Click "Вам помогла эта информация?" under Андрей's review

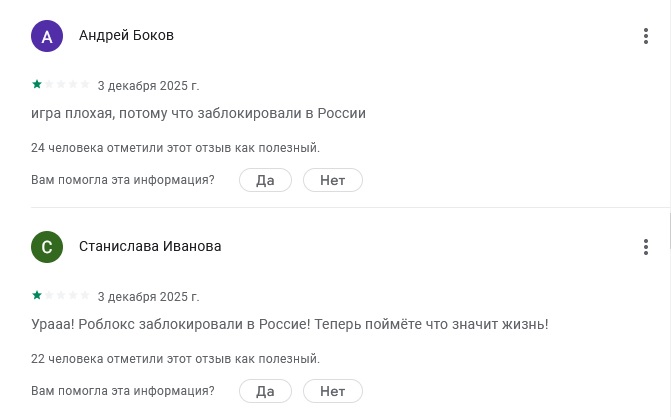123,180
